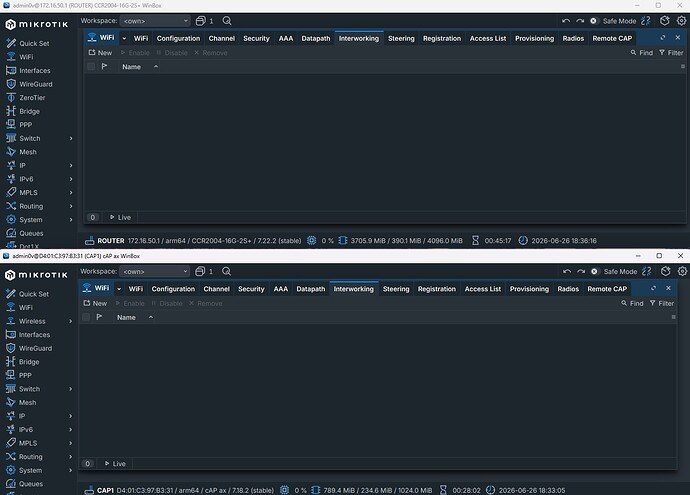The height and width of the screenshot is (495, 690).
Task: Sort by the Name column header in CAP1 table
Action: coord(126,317)
